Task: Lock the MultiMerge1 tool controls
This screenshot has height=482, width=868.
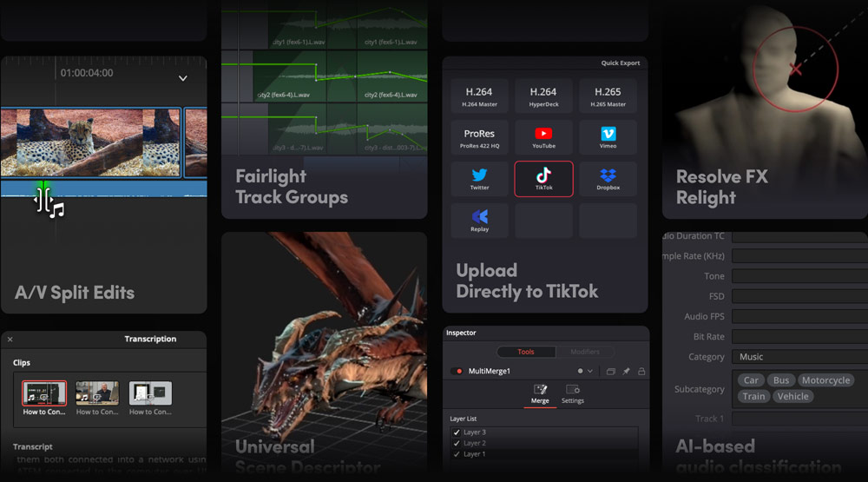Action: [x=641, y=371]
